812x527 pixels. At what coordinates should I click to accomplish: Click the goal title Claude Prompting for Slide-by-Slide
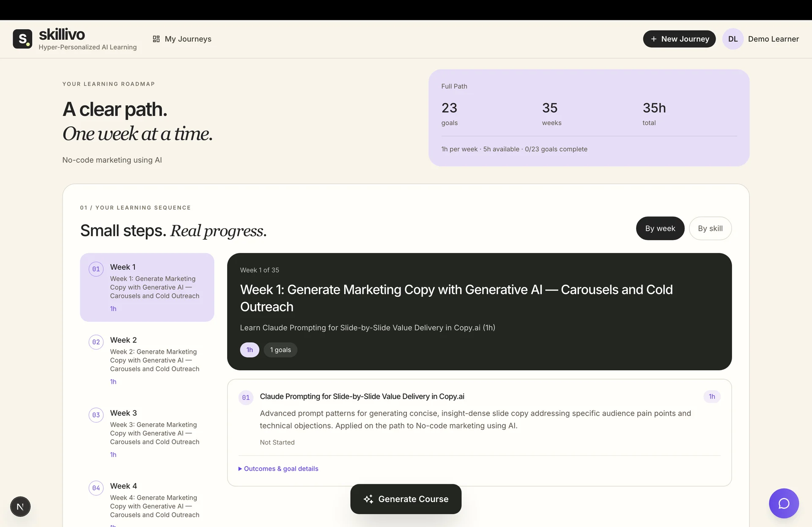(362, 396)
